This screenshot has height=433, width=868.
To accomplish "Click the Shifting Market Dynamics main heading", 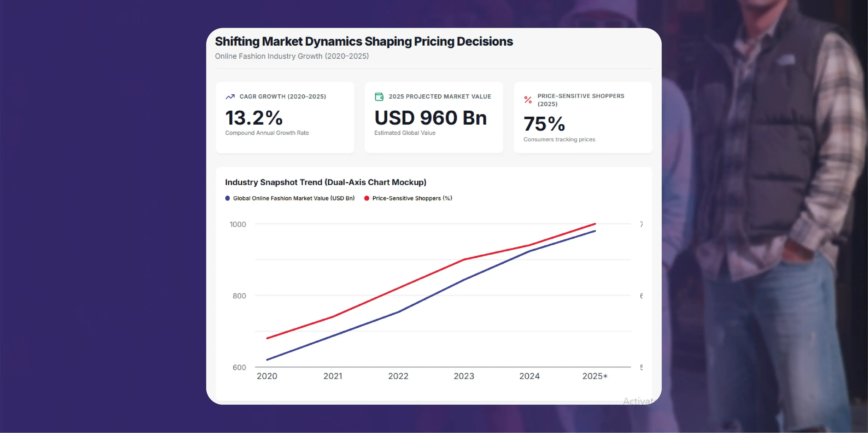I will tap(364, 41).
